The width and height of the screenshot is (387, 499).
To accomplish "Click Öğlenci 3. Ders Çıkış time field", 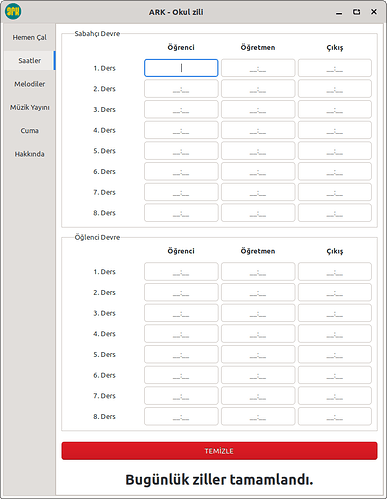I will (x=335, y=313).
